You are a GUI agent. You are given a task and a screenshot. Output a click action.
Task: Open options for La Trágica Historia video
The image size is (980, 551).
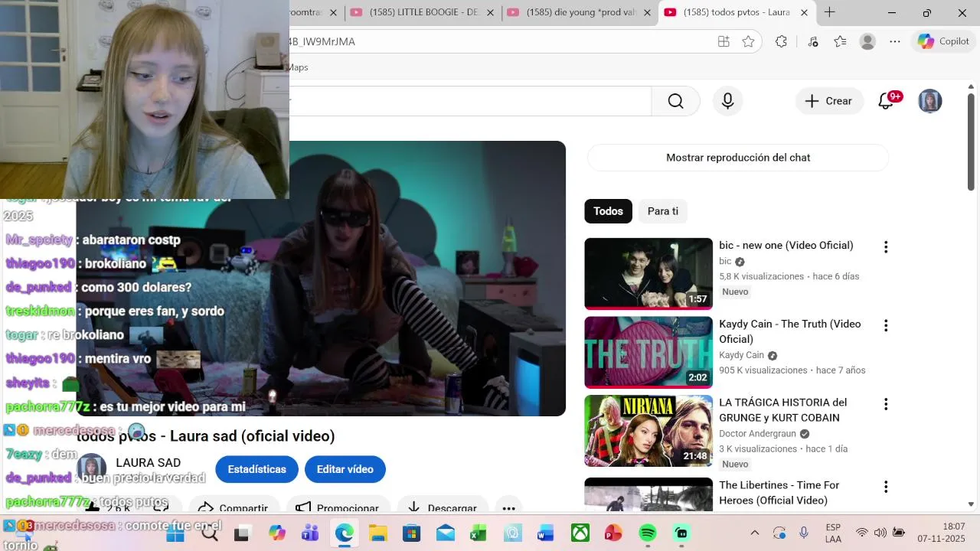tap(886, 404)
